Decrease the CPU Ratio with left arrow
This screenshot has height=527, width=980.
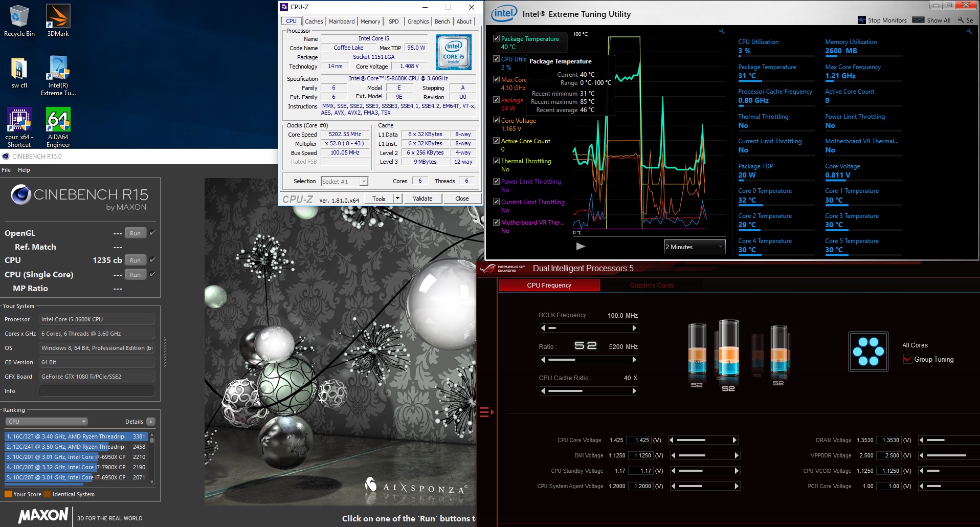click(x=543, y=360)
